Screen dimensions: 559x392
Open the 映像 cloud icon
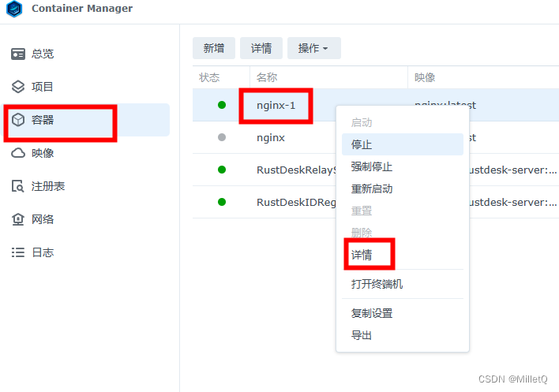(x=18, y=153)
